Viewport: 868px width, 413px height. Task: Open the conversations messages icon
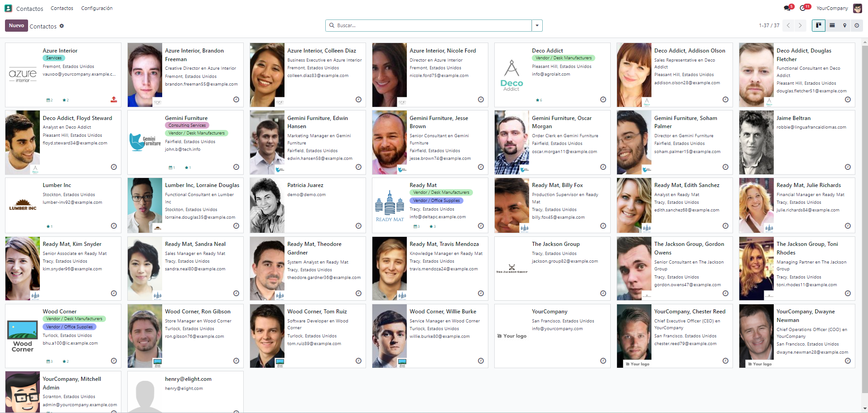point(787,8)
